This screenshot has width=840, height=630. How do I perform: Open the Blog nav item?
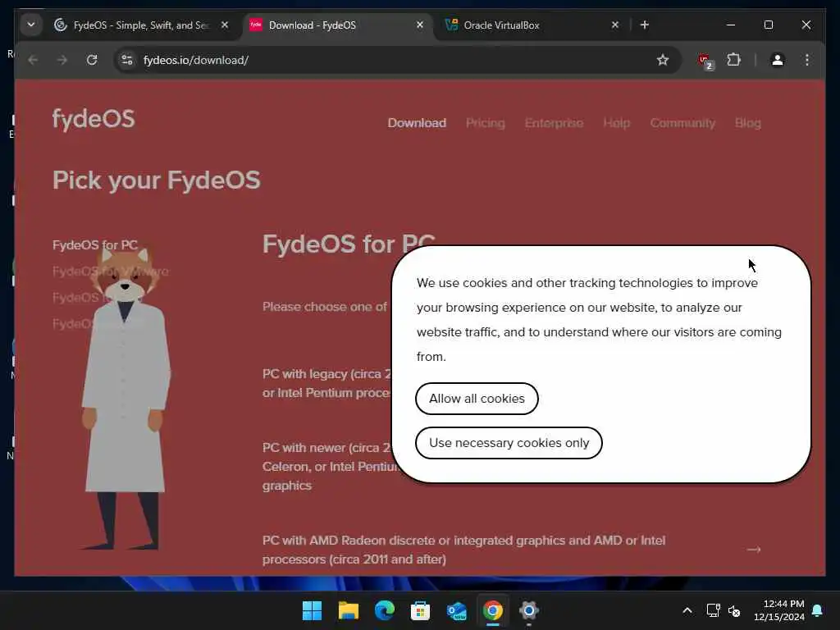click(748, 123)
